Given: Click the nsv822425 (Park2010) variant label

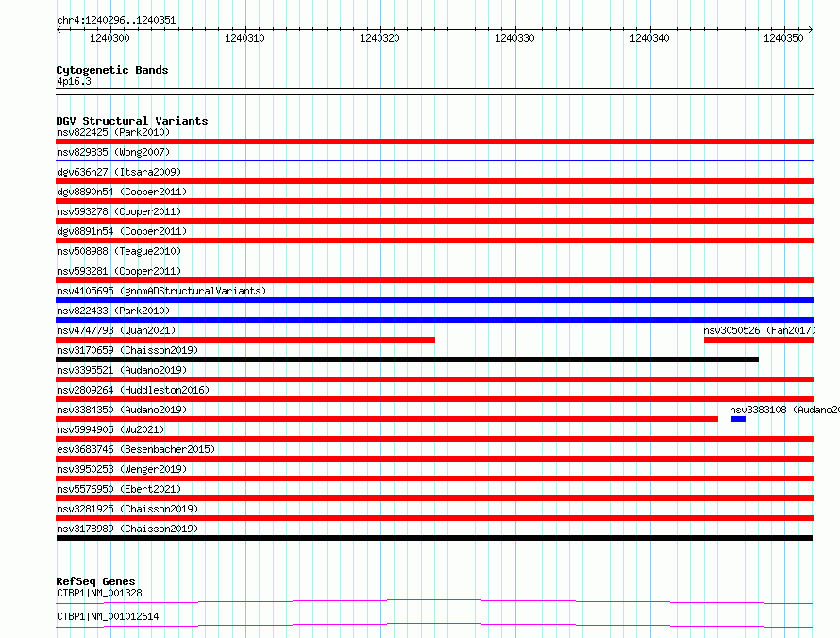Looking at the screenshot, I should point(113,132).
